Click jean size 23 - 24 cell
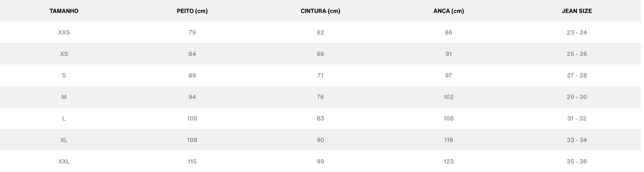644x172 pixels. click(x=577, y=32)
